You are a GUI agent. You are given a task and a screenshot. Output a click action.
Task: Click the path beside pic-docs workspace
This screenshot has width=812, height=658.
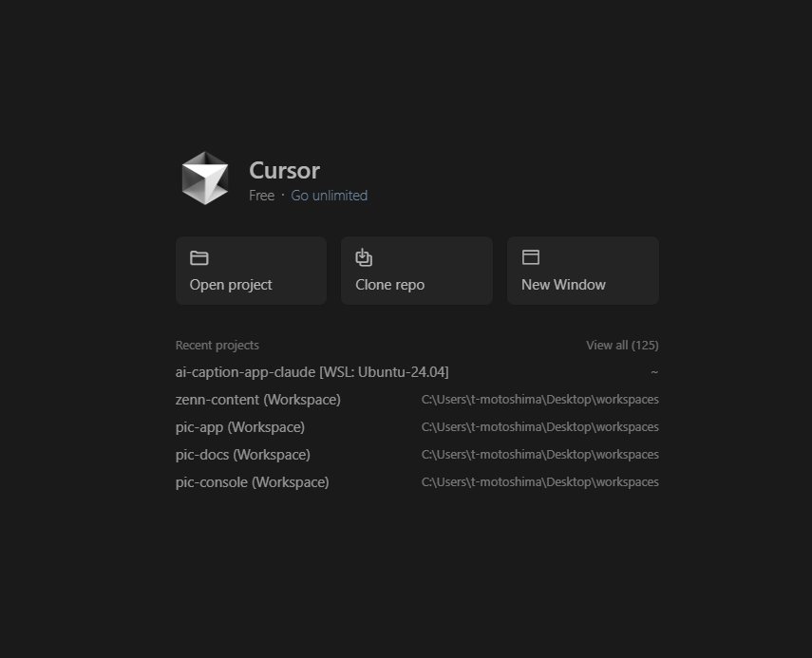tap(539, 455)
